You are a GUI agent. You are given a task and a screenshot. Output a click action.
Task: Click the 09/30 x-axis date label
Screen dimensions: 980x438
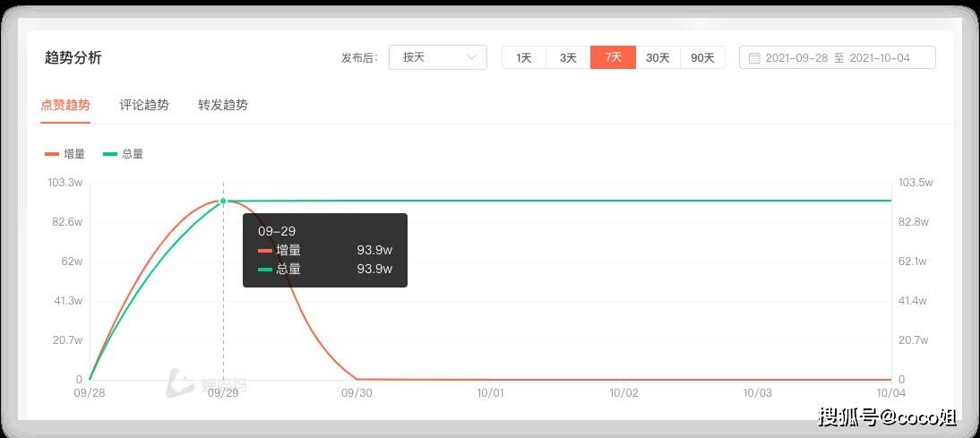[357, 392]
